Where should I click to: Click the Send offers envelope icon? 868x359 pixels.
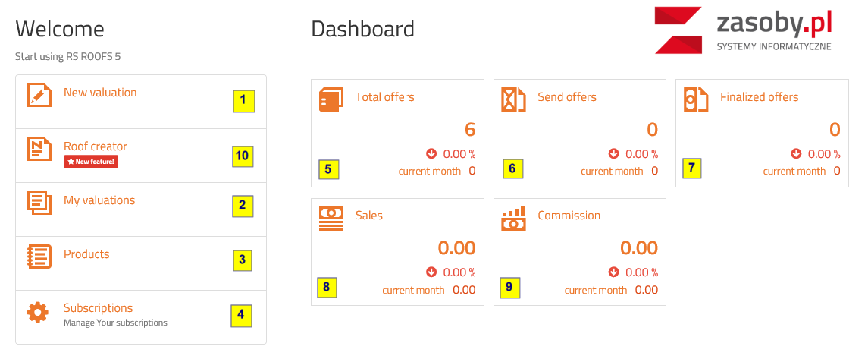coord(513,99)
